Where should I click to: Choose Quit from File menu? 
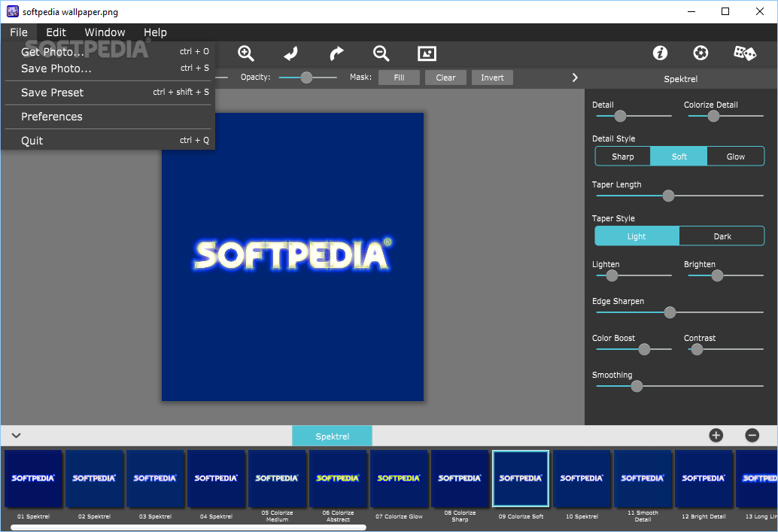(x=108, y=141)
